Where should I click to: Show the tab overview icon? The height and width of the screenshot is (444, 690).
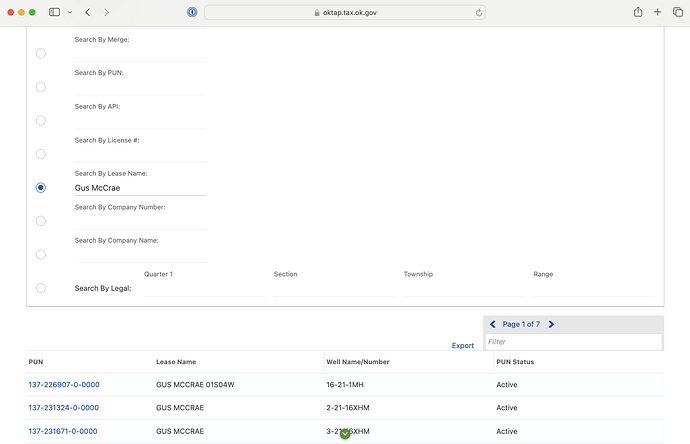tap(678, 12)
